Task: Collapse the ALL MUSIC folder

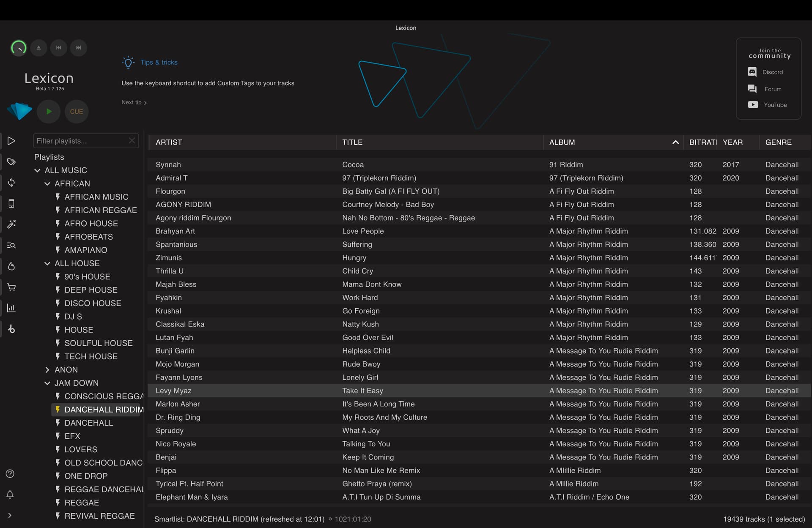Action: [37, 170]
